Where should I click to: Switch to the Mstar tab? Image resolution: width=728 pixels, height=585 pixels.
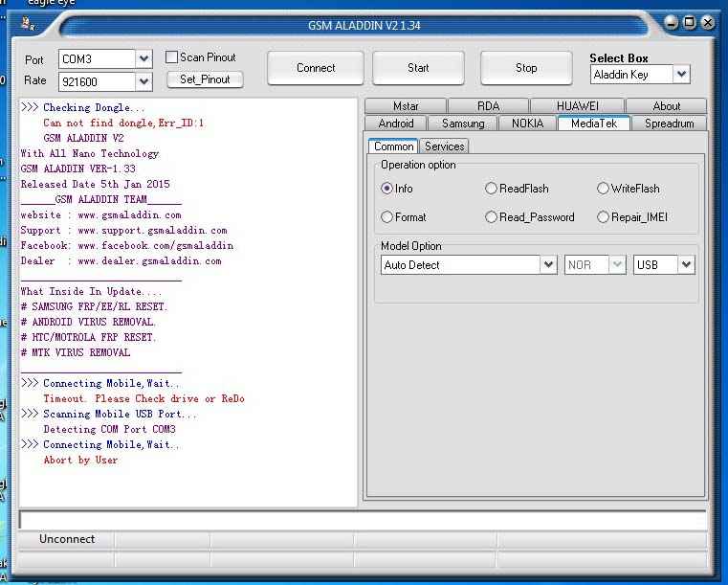[406, 106]
